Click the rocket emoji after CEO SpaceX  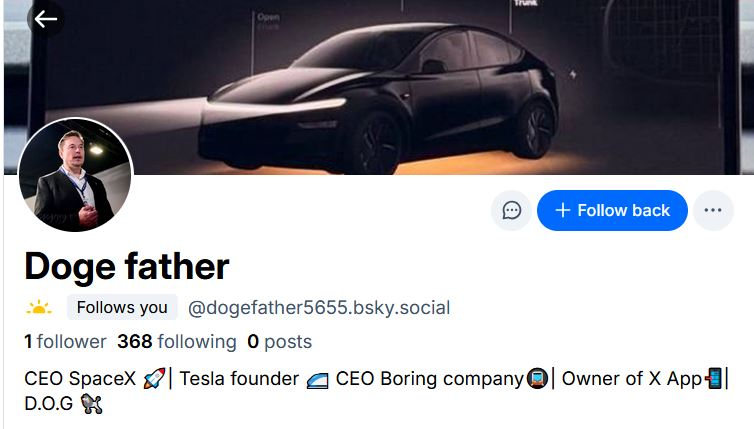(153, 379)
